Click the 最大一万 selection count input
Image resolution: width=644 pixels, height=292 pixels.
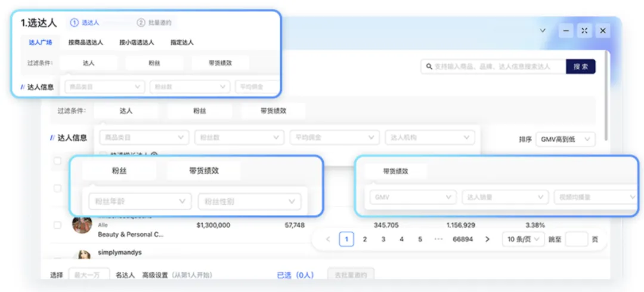[89, 275]
